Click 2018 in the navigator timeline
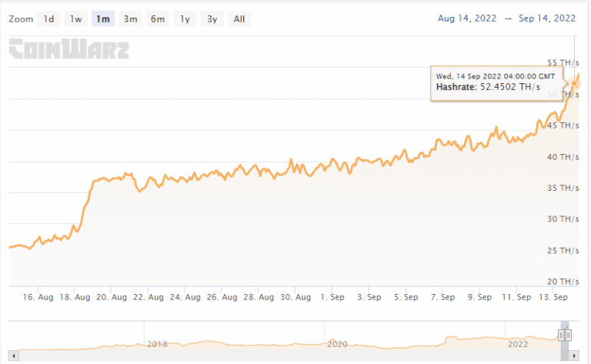The width and height of the screenshot is (591, 364). (x=156, y=344)
